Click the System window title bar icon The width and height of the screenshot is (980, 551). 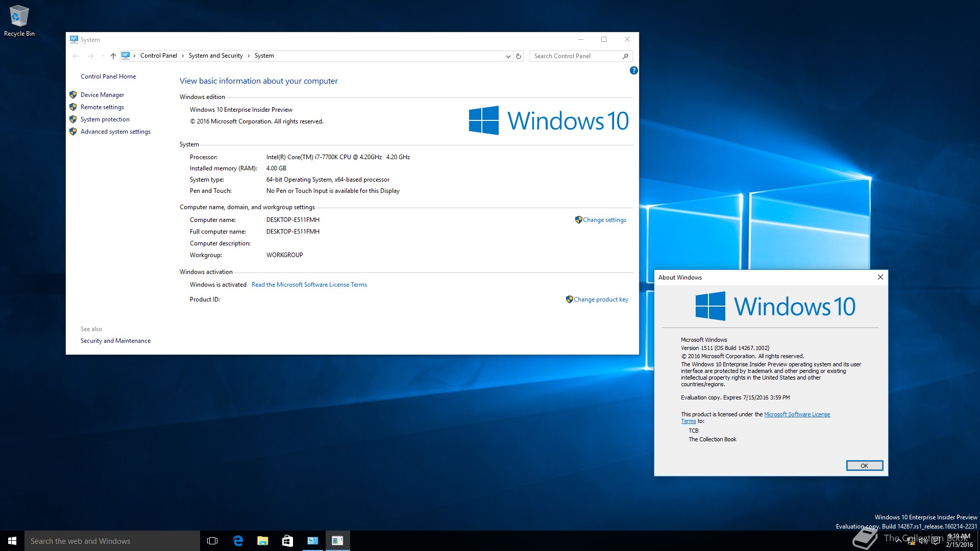(x=74, y=39)
